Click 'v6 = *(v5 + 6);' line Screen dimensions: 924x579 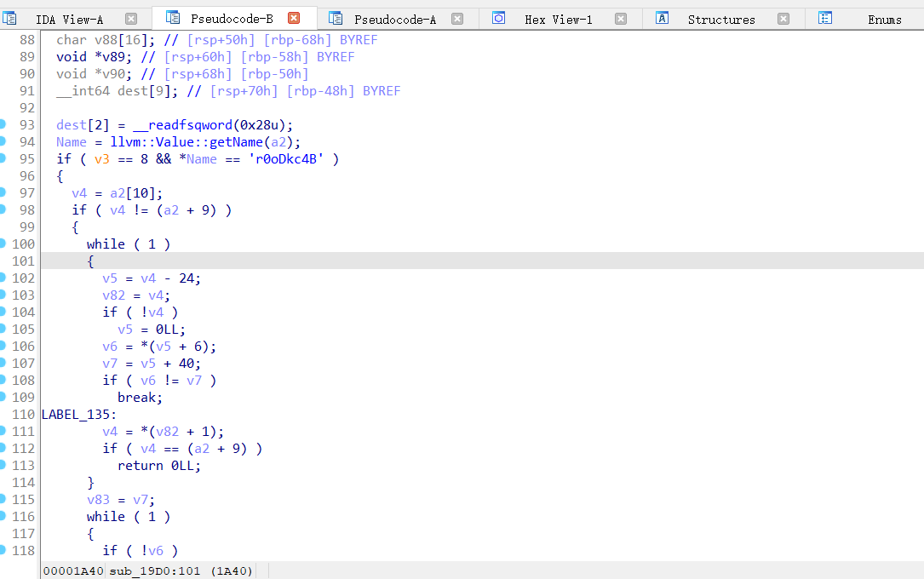coord(159,347)
